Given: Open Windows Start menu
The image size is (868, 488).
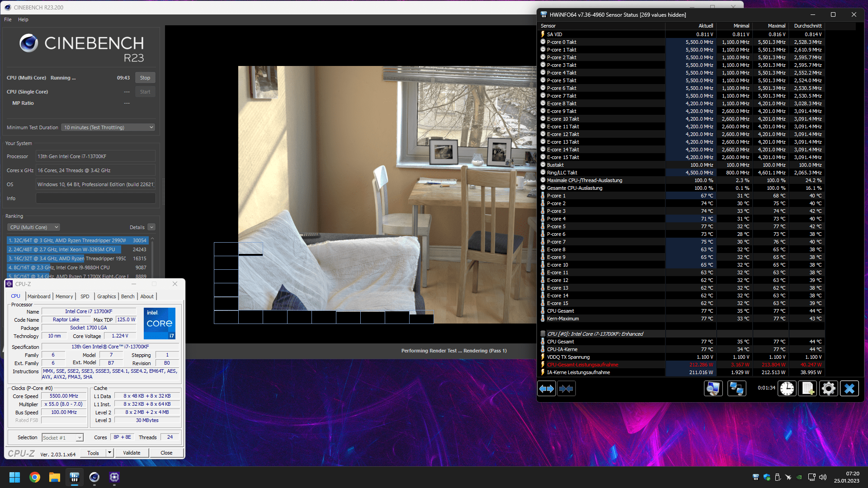Looking at the screenshot, I should [14, 477].
